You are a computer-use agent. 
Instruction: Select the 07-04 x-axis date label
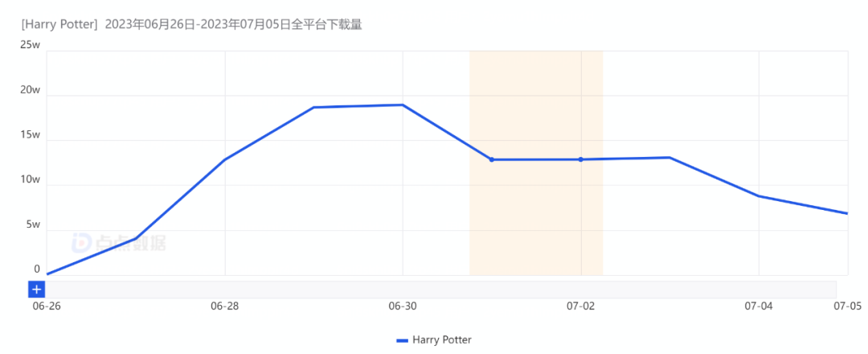tap(758, 307)
